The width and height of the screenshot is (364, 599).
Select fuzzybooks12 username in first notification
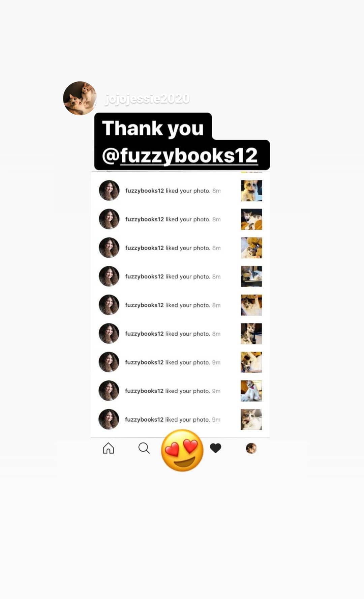tap(145, 191)
